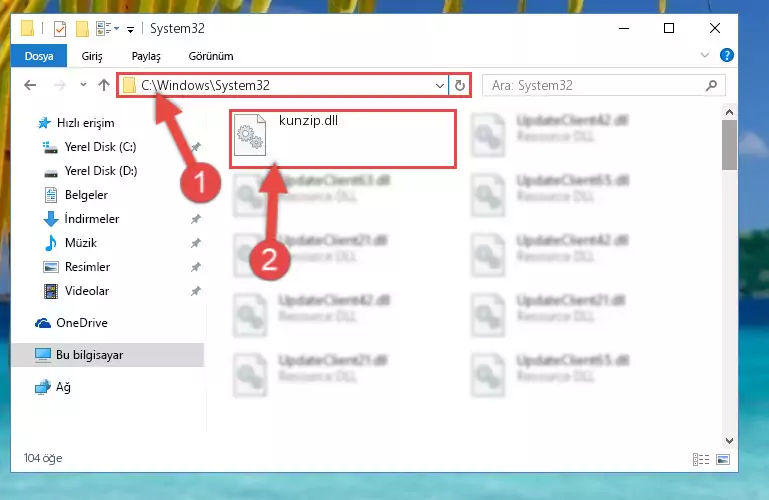Switch to the Görünüm ribbon tab
The image size is (769, 500).
(x=211, y=56)
